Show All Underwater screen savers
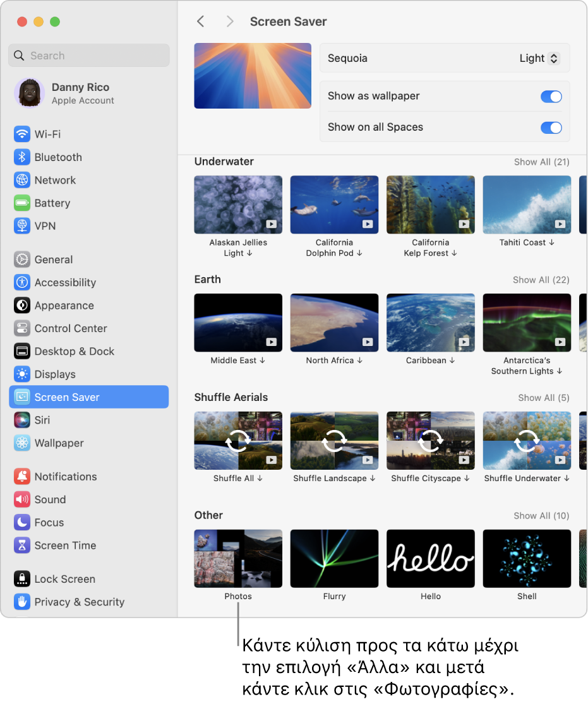Screen dimensions: 588x704 [x=541, y=162]
